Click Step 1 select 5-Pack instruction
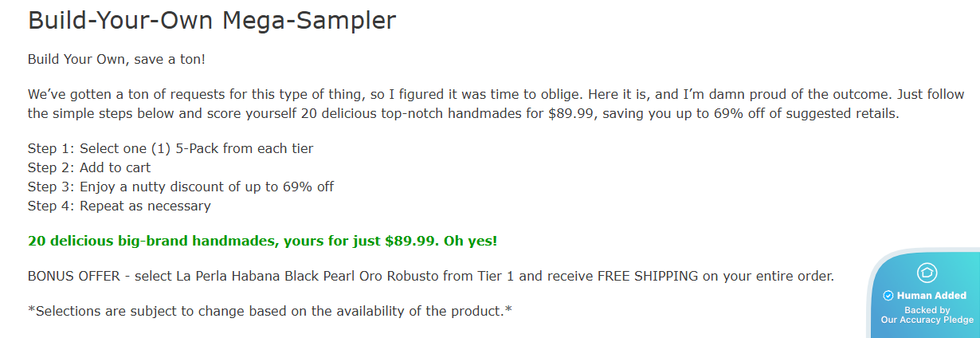Screen dimensions: 980x338 click(171, 148)
